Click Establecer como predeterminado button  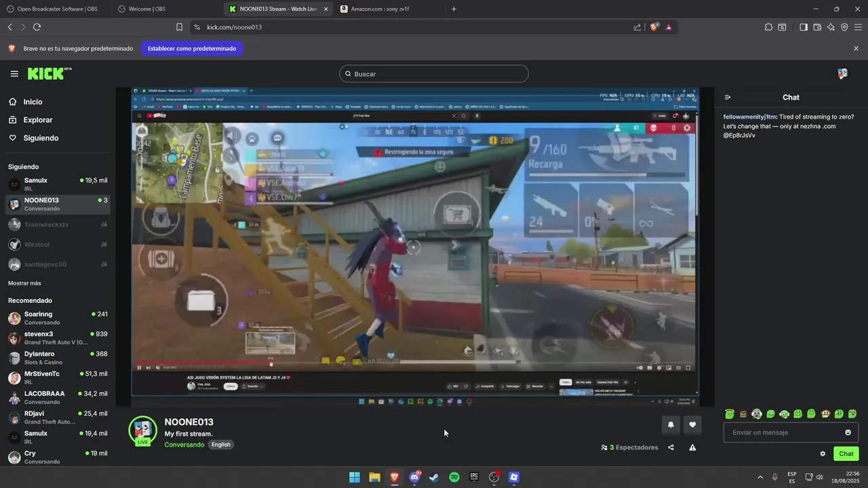coord(192,49)
